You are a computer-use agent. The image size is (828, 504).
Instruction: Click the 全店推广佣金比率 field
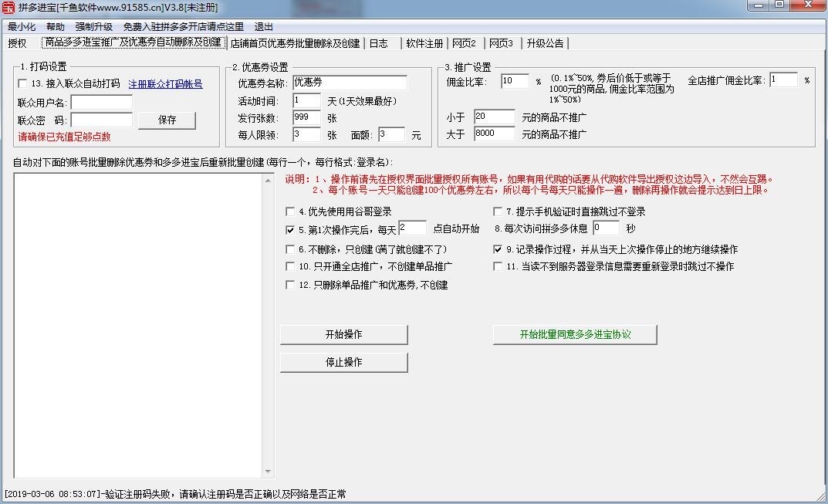784,79
